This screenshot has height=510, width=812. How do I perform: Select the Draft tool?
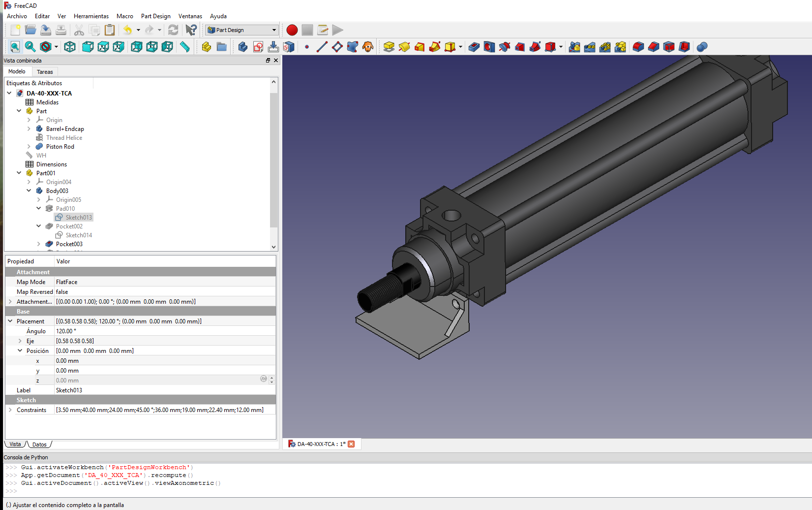(x=669, y=47)
